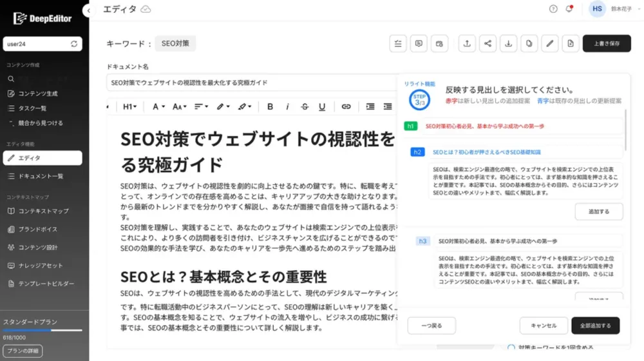This screenshot has height=361, width=644.
Task: Click the DeepEditor logo
Action: coord(43,18)
